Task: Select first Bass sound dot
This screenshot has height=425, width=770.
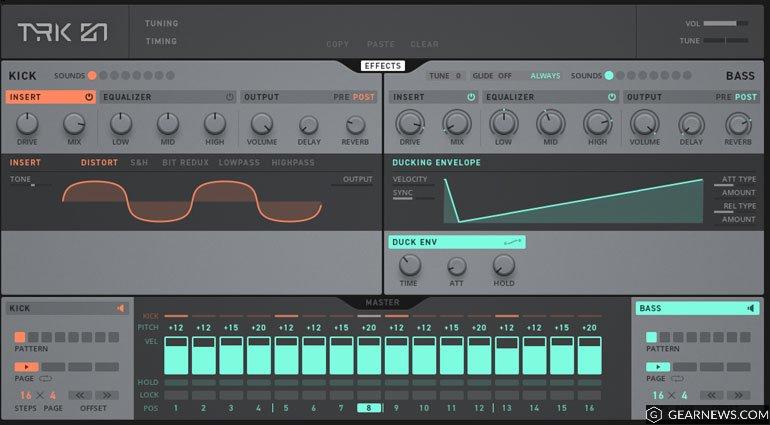Action: pyautogui.click(x=609, y=76)
